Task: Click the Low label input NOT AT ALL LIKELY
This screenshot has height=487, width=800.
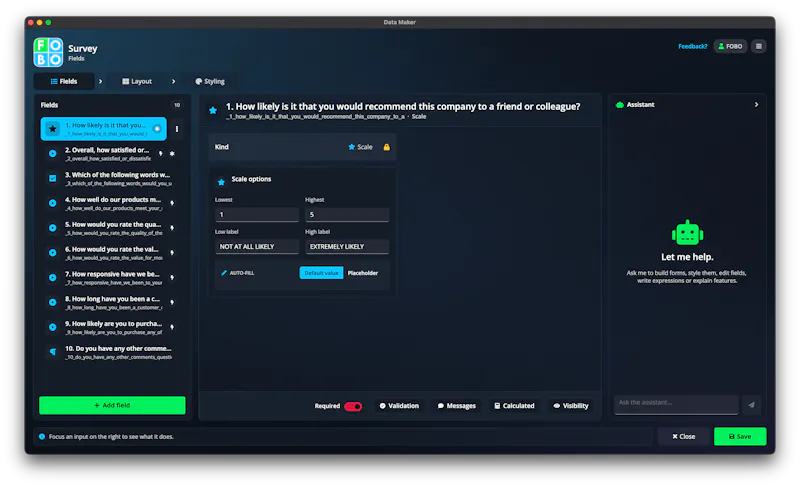Action: point(257,247)
